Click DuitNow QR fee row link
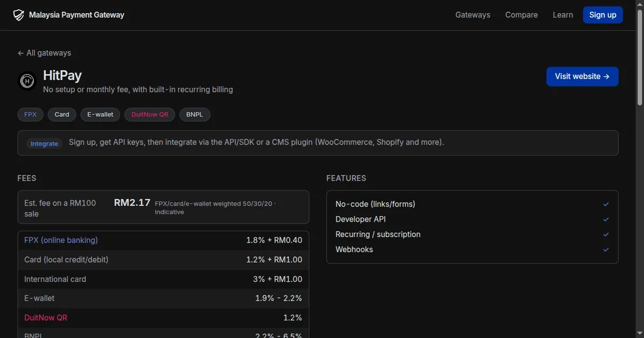644x338 pixels. pyautogui.click(x=46, y=318)
